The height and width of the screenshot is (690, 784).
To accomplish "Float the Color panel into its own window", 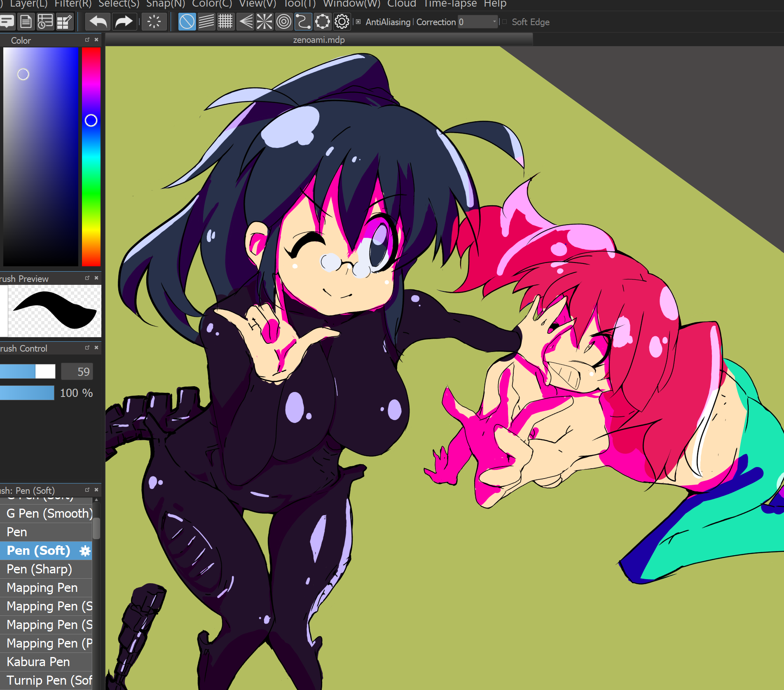I will point(87,40).
